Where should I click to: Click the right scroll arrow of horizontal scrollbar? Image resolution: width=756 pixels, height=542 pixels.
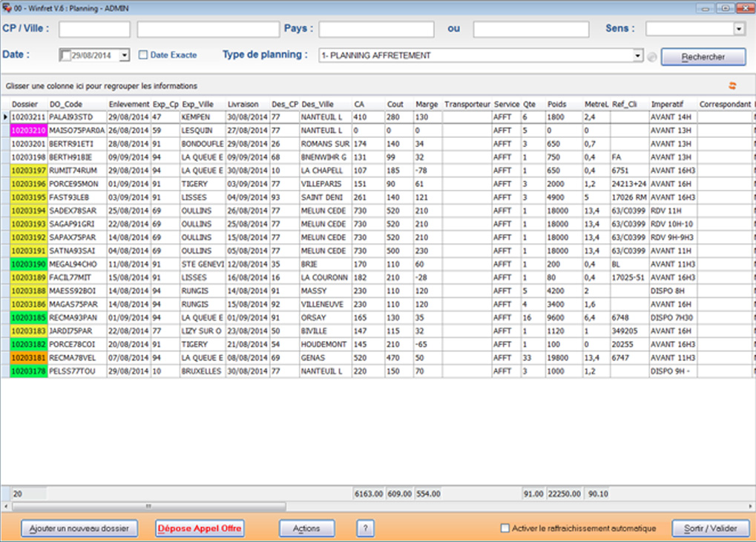click(750, 506)
